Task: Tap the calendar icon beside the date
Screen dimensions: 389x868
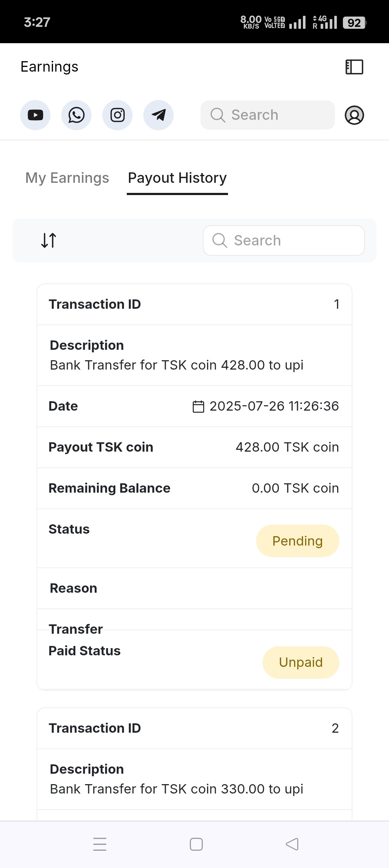Action: 198,406
